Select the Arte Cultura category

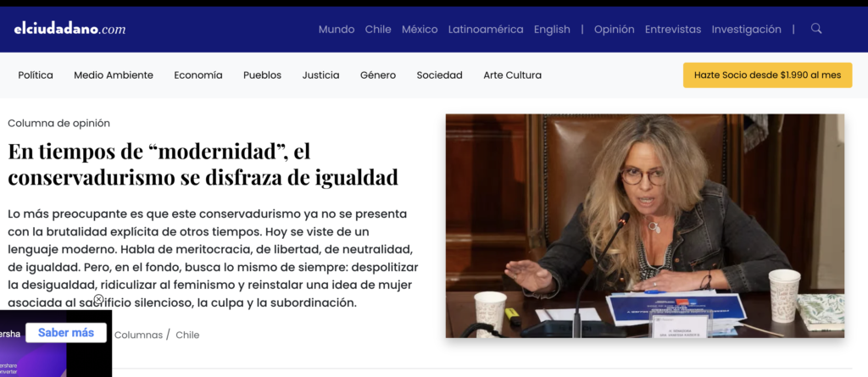point(512,75)
